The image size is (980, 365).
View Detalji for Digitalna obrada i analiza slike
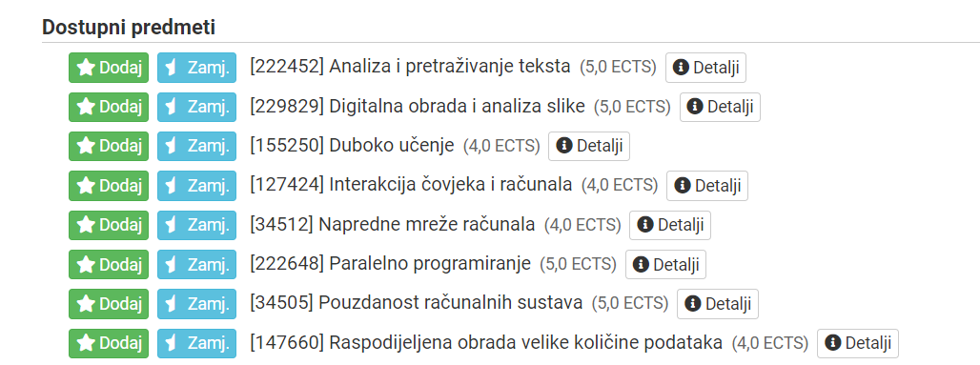(720, 107)
